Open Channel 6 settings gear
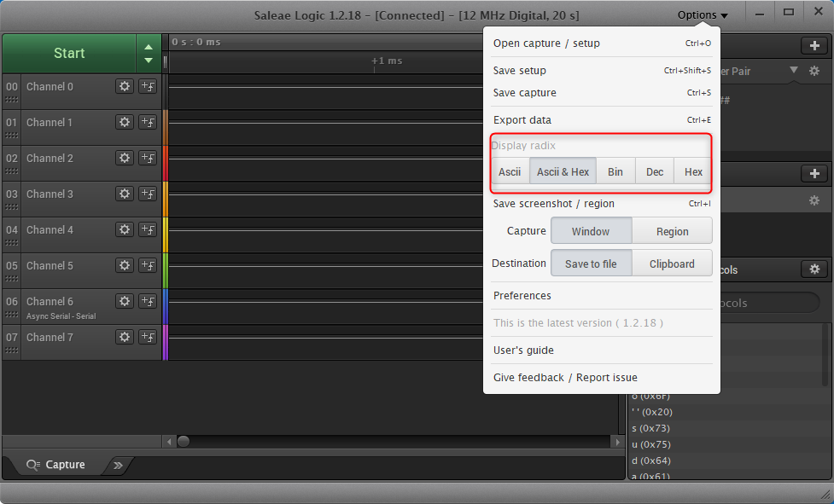This screenshot has height=504, width=834. pos(125,301)
